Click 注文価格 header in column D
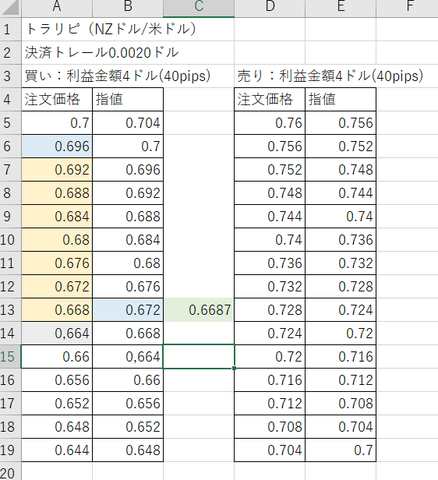Image resolution: width=438 pixels, height=480 pixels. pos(270,99)
